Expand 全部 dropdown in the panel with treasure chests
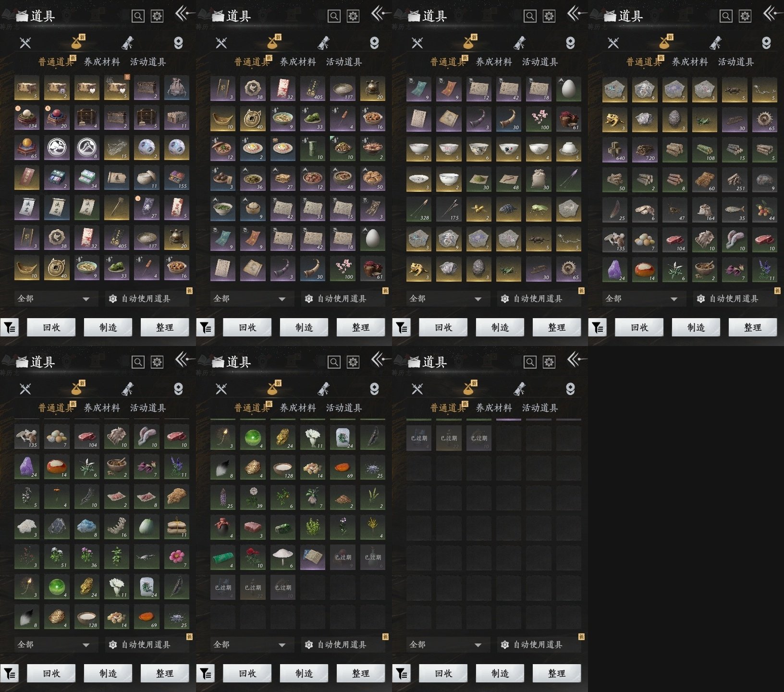 tap(53, 298)
